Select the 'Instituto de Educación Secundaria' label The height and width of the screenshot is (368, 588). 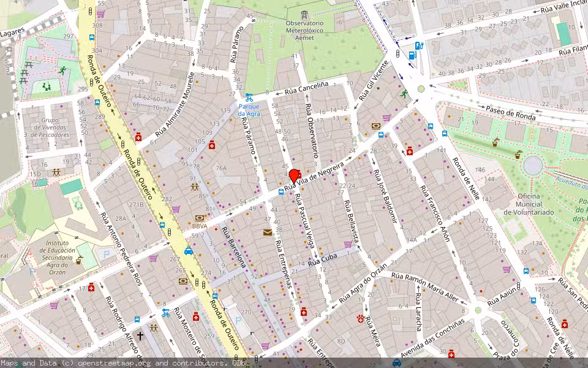[x=58, y=258]
